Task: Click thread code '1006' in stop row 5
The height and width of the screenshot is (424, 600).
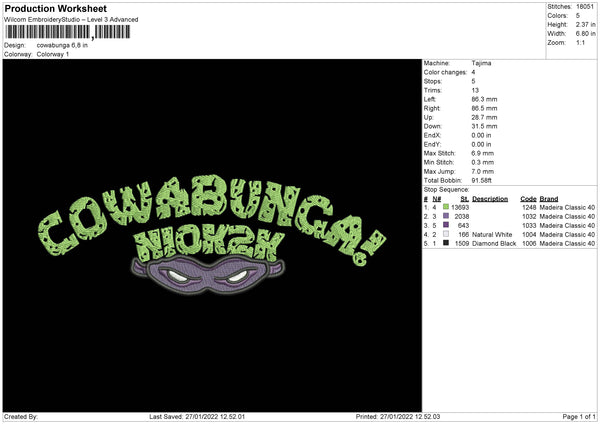Action: tap(529, 243)
